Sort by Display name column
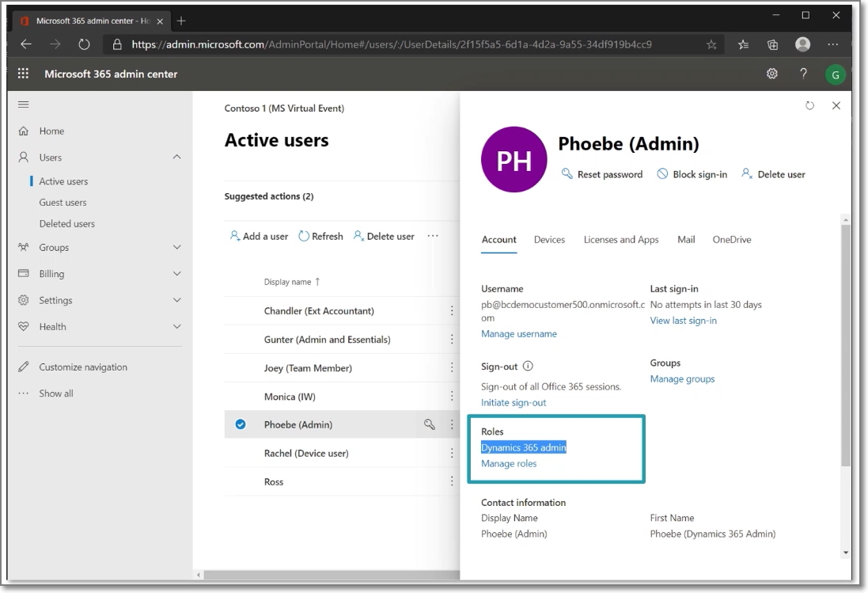868x593 pixels. pyautogui.click(x=292, y=282)
